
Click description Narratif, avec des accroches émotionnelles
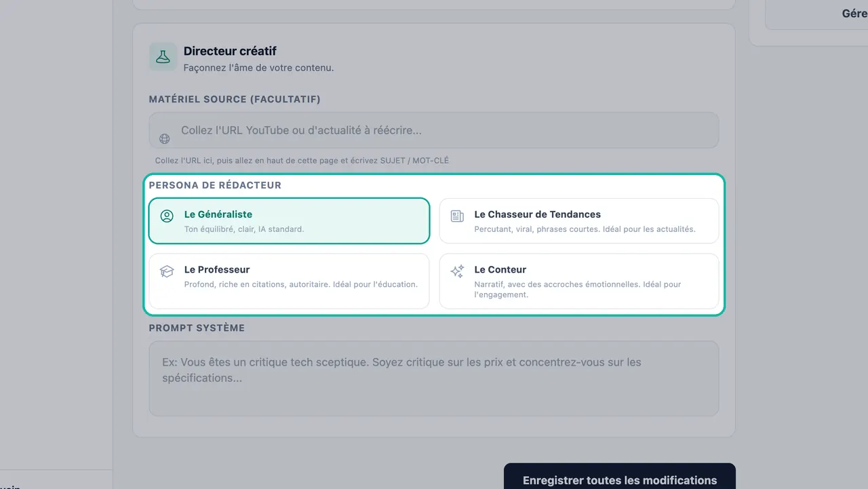578,290
